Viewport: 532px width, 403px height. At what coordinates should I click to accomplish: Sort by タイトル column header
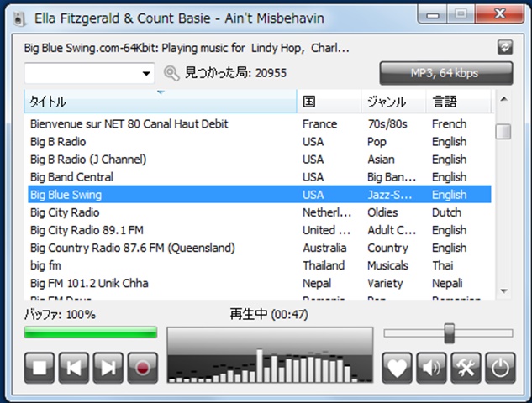pyautogui.click(x=161, y=102)
